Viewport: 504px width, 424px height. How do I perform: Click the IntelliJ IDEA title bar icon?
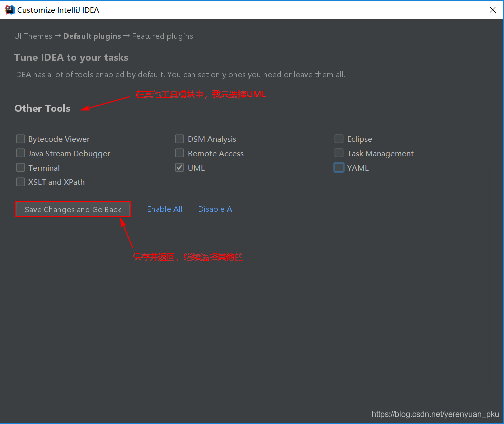pyautogui.click(x=10, y=10)
